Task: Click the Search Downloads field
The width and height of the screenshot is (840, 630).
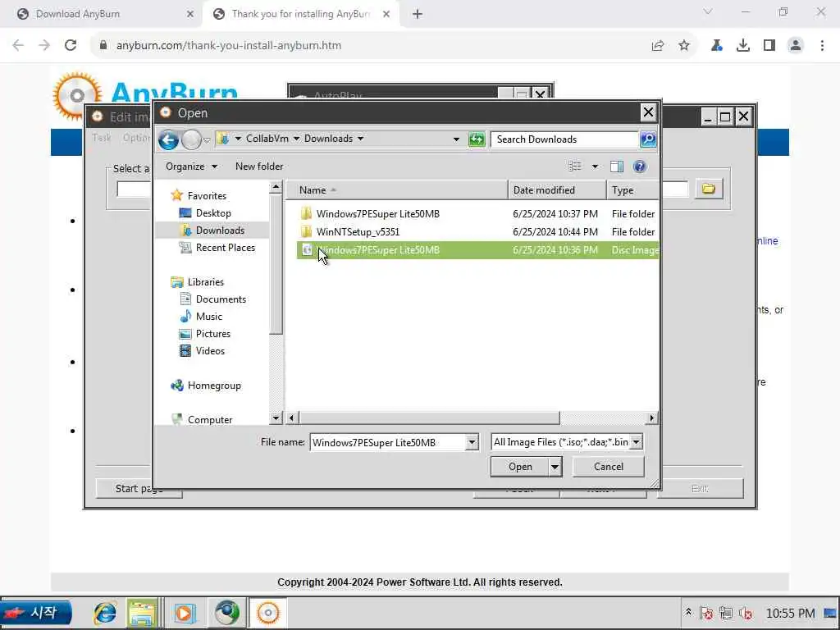Action: (564, 139)
